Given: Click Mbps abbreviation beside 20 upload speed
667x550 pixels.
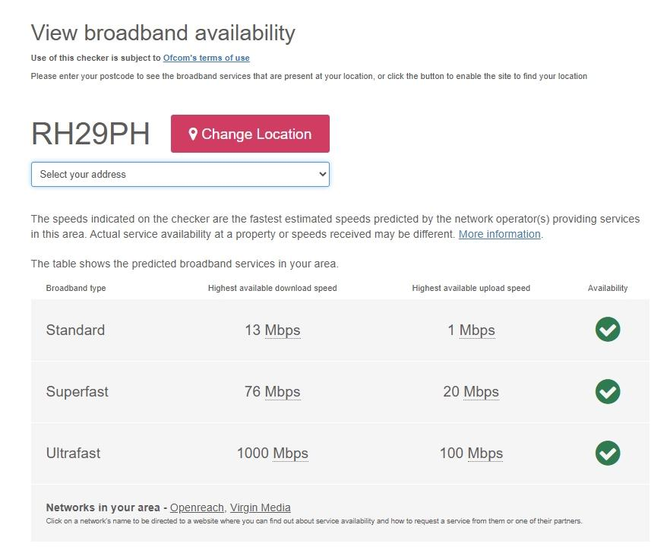Looking at the screenshot, I should [481, 392].
